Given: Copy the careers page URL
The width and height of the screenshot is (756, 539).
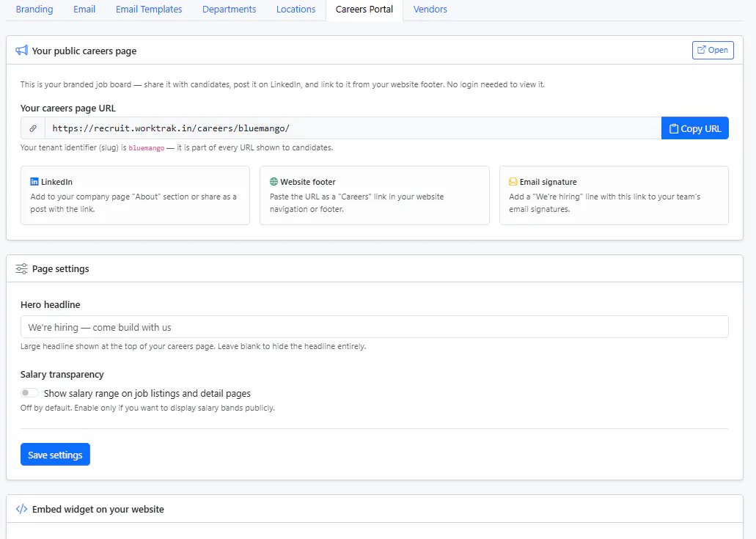Looking at the screenshot, I should tap(694, 128).
